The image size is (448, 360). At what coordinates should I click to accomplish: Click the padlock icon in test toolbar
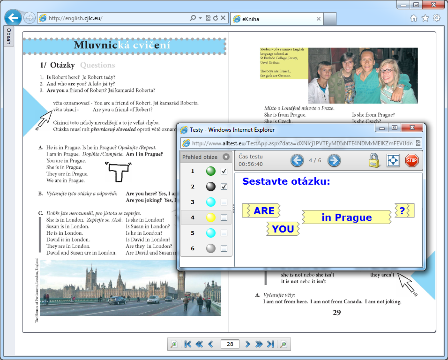[374, 160]
